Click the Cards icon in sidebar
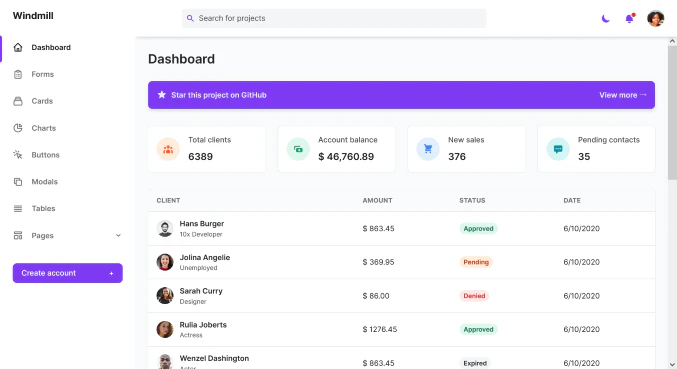Screen dimensions: 677x369 coord(18,101)
